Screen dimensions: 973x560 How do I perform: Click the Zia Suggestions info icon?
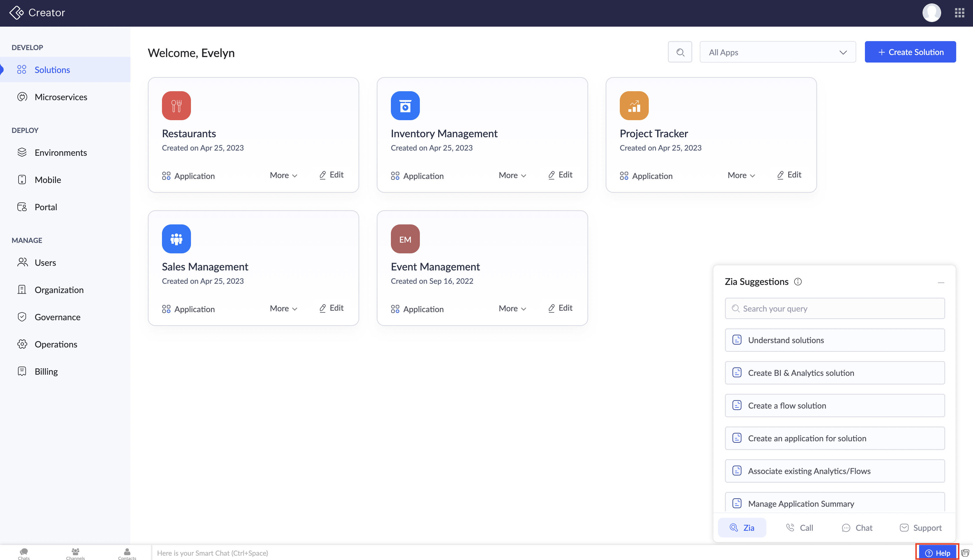(798, 281)
